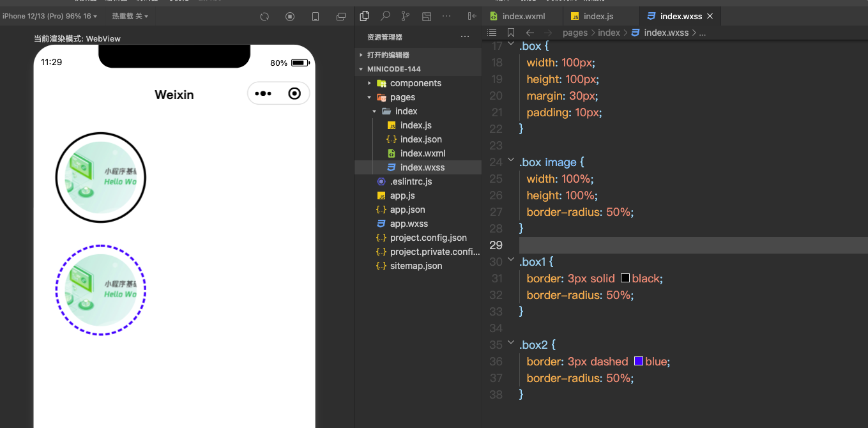Expand the components folder
This screenshot has height=428, width=868.
(x=418, y=83)
